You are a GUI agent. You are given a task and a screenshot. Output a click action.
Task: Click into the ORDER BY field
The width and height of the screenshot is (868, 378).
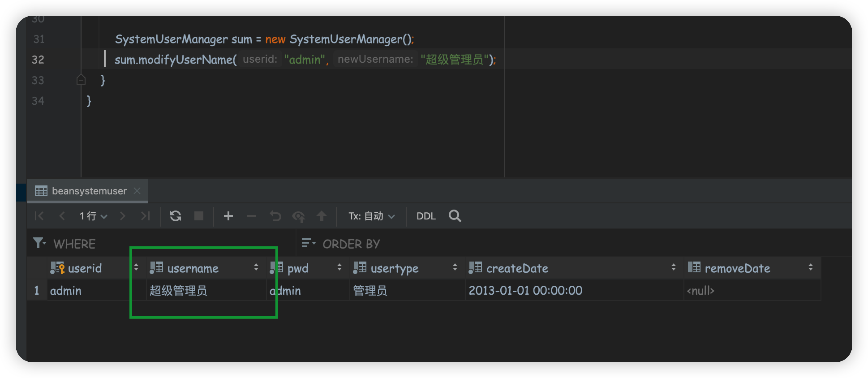click(x=573, y=244)
